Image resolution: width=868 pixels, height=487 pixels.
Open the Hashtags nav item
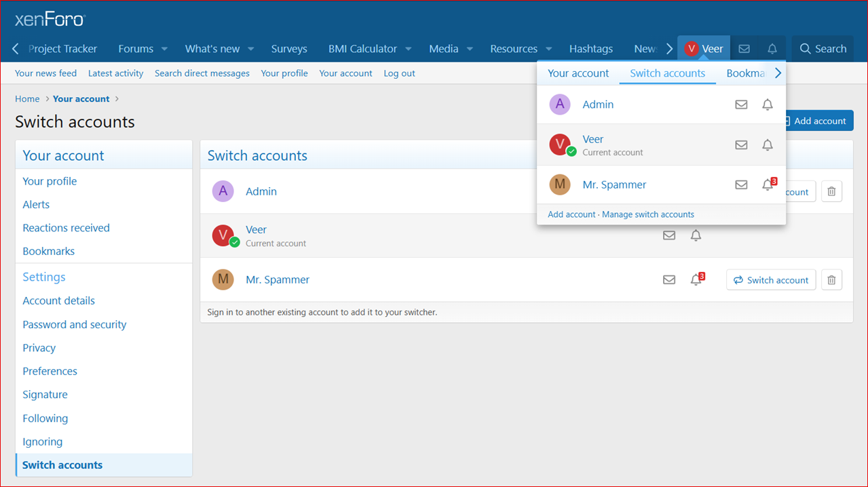[591, 49]
